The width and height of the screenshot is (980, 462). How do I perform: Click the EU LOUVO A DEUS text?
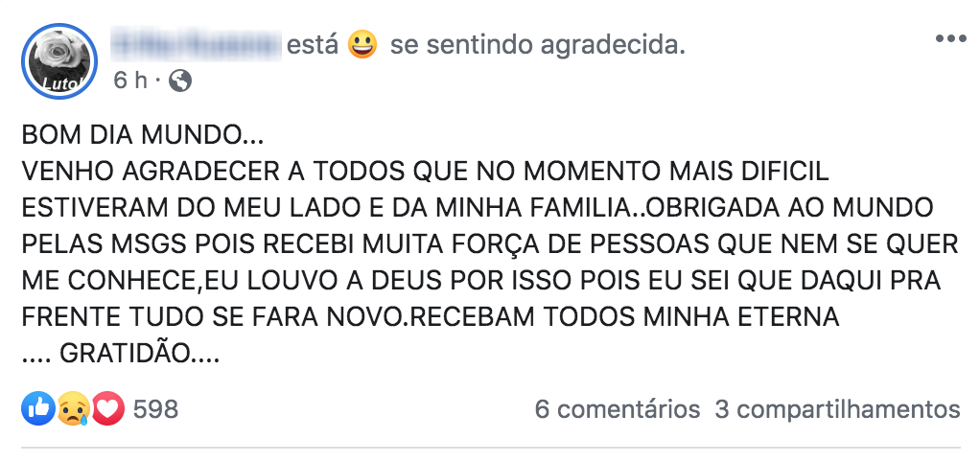(330, 281)
